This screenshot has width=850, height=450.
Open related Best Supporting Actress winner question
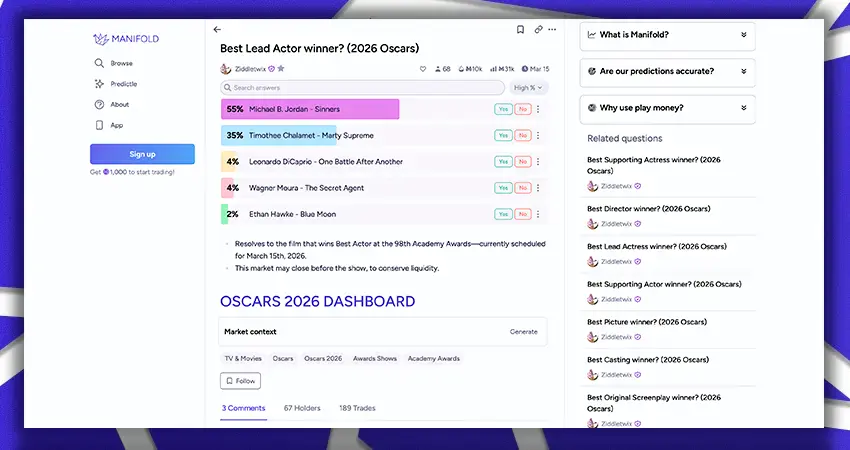pos(654,165)
